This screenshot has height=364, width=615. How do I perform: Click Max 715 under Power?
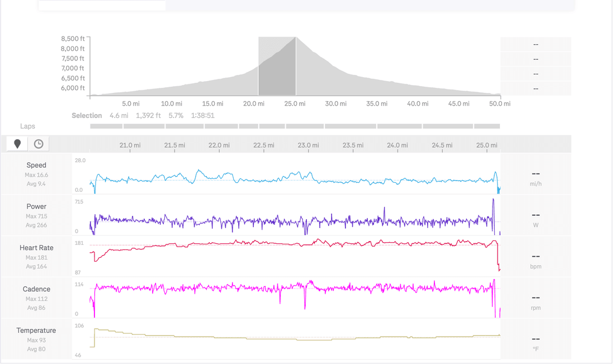coord(36,216)
